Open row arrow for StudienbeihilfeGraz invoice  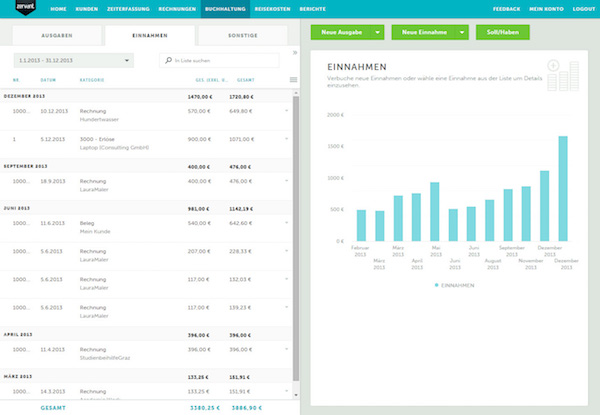click(287, 349)
